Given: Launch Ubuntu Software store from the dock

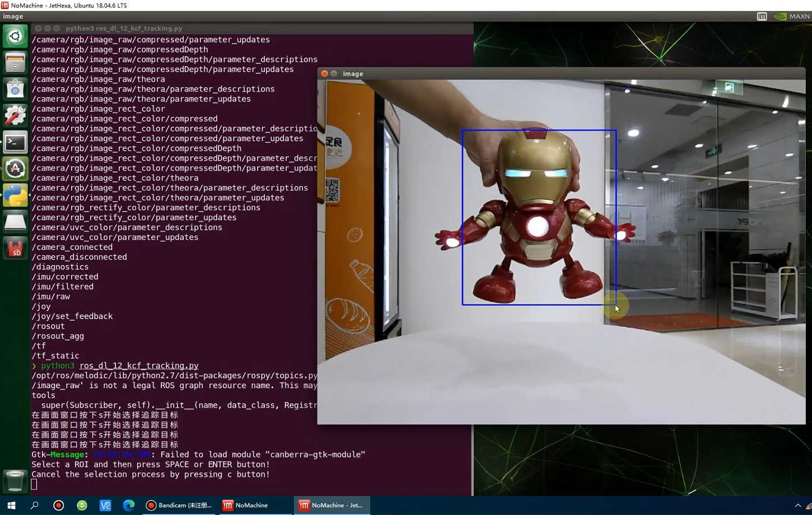Looking at the screenshot, I should 15,89.
